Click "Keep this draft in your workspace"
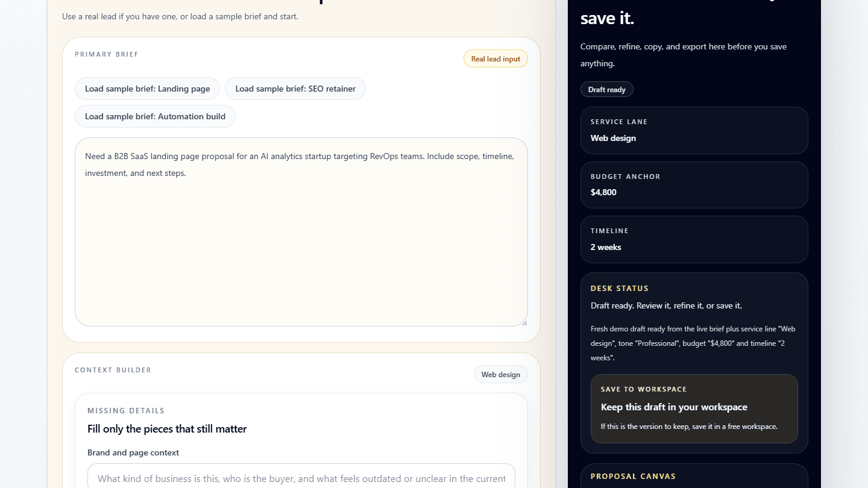The image size is (868, 488). pos(674,407)
